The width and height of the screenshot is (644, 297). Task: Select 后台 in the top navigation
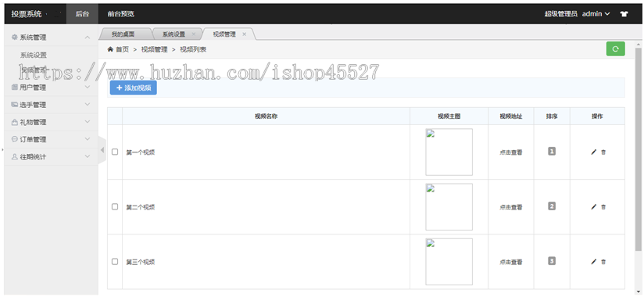click(82, 14)
